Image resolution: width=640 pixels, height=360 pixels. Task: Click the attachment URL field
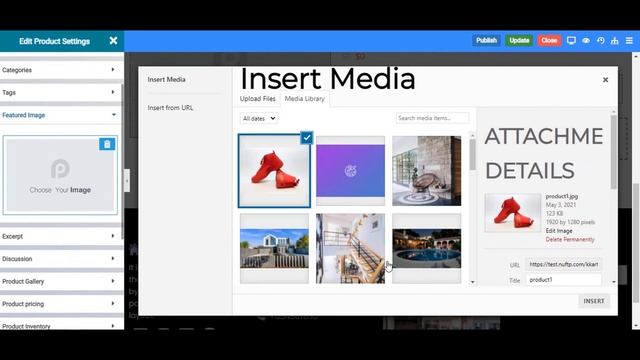click(x=563, y=264)
